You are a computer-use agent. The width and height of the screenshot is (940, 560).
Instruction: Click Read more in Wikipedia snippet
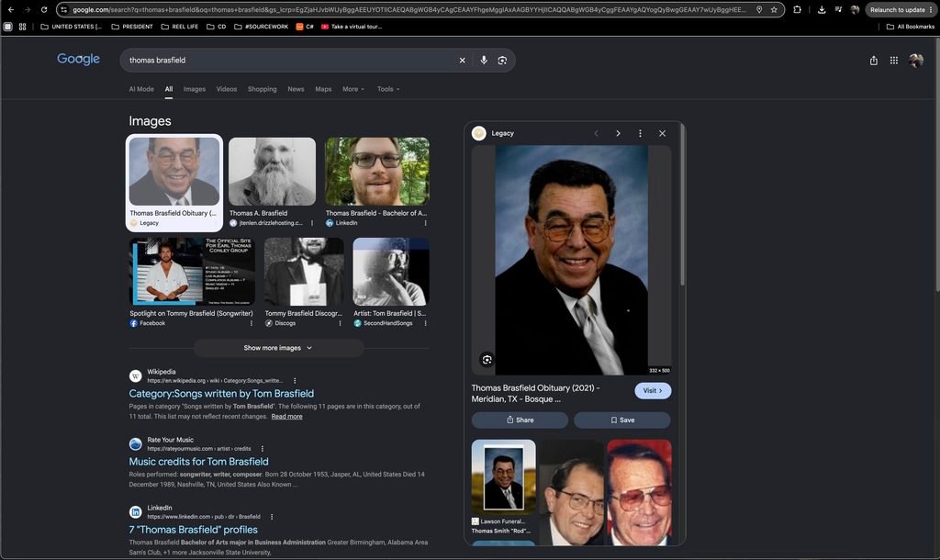click(286, 417)
